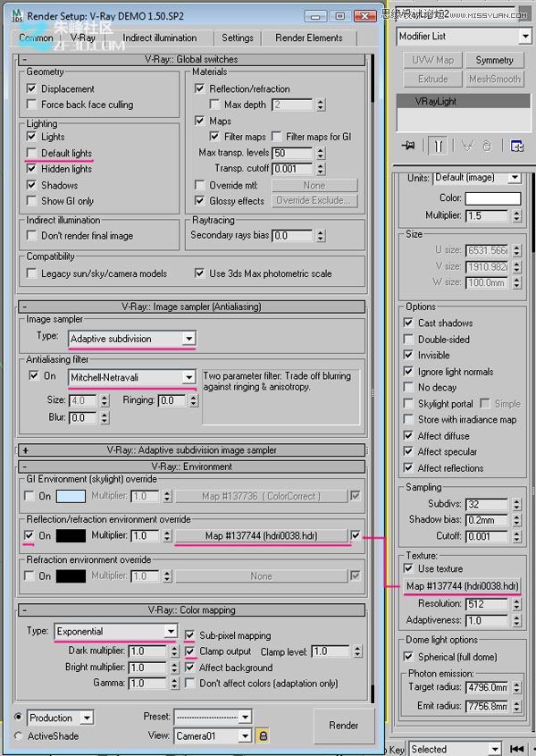Toggle the Show End Result icon

[438, 146]
